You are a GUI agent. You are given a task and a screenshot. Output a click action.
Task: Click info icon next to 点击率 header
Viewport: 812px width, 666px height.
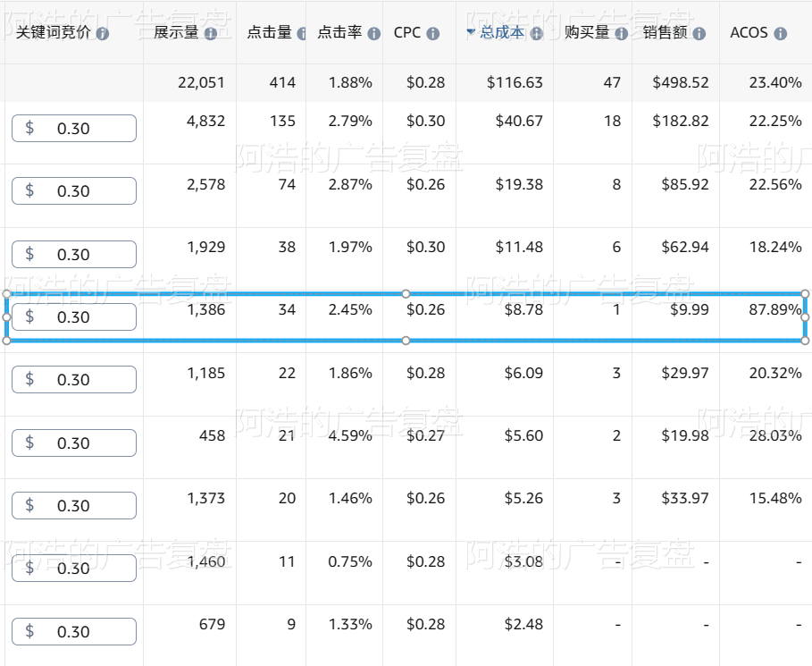(x=374, y=34)
